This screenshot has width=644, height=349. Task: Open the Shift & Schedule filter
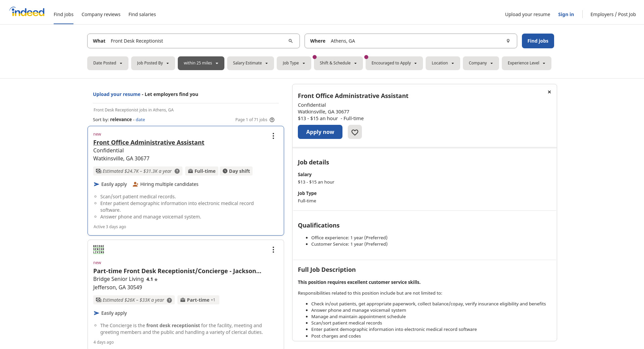click(x=338, y=63)
